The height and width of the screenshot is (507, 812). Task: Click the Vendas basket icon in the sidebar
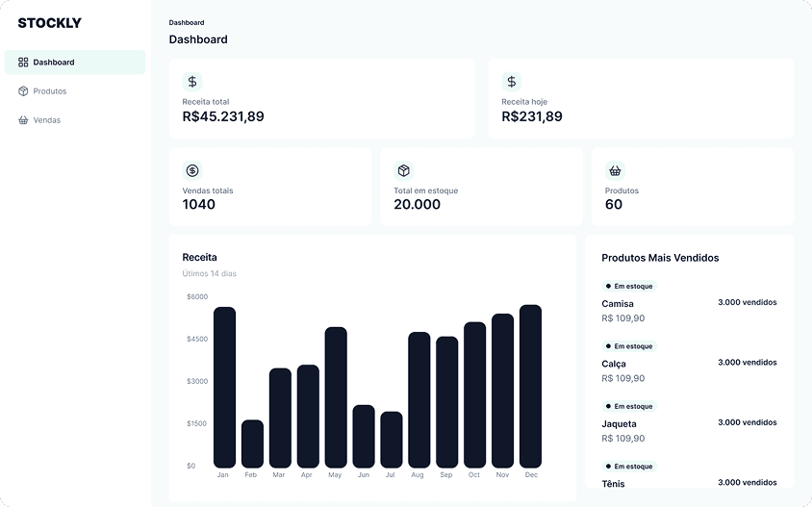(x=23, y=120)
